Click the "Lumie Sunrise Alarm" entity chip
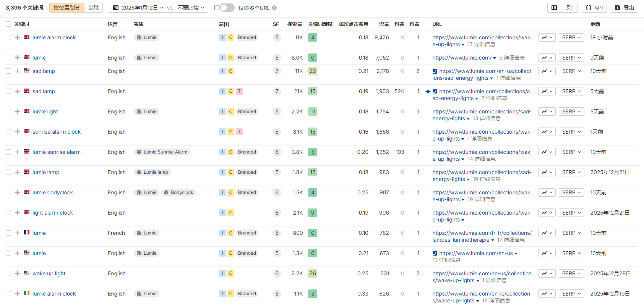The image size is (644, 307). tap(162, 152)
